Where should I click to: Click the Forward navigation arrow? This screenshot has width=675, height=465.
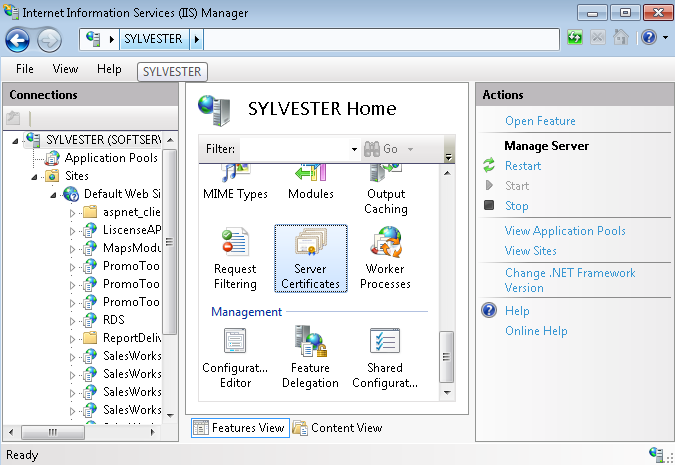[x=49, y=41]
